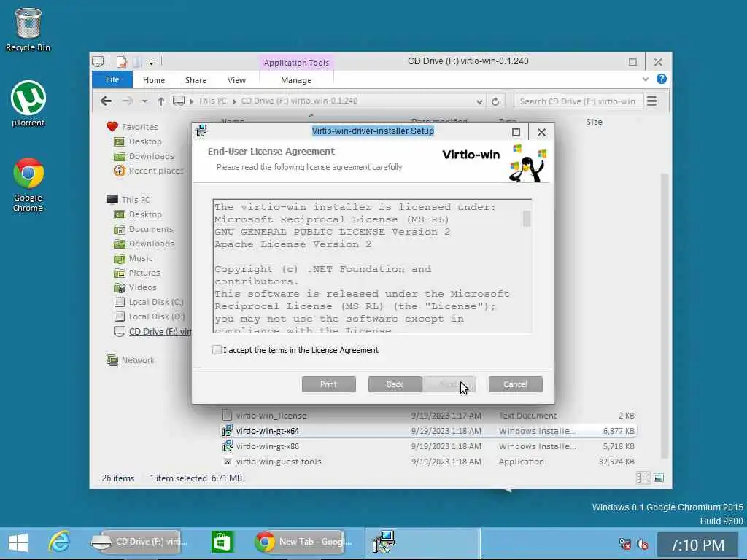
Task: Click the muted volume tray icon
Action: tap(643, 543)
